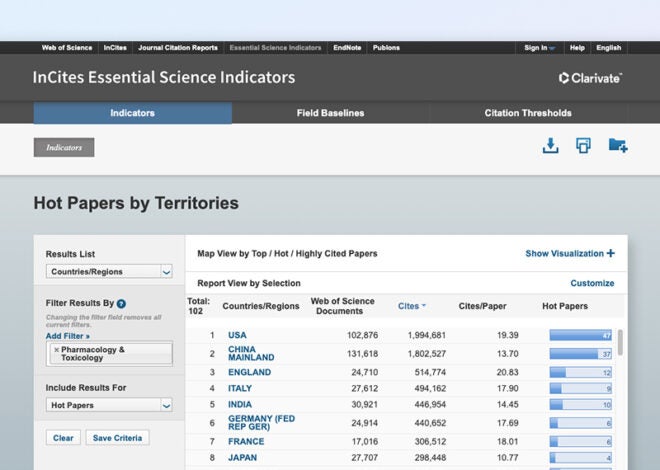This screenshot has height=470, width=660.
Task: Sort by the Cites column arrow
Action: click(423, 306)
